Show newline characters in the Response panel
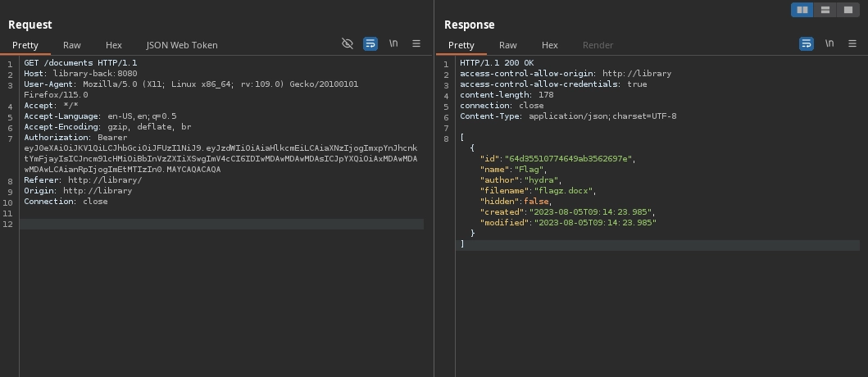This screenshot has height=377, width=868. pos(829,43)
